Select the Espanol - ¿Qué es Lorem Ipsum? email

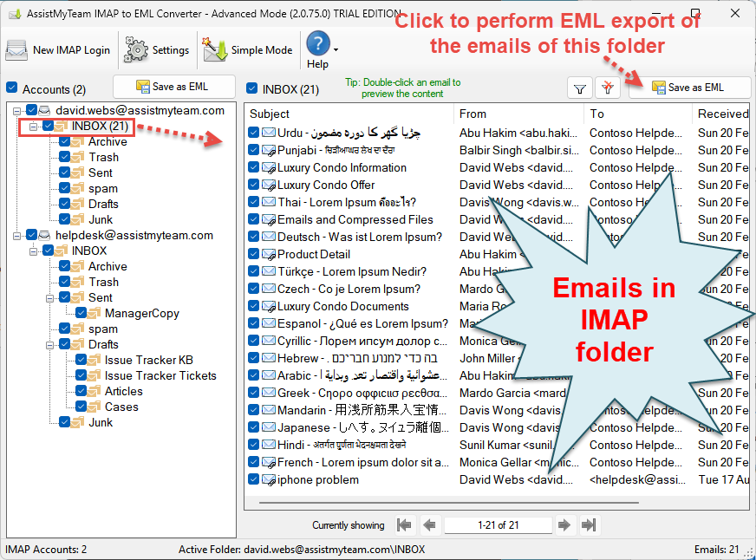[362, 324]
